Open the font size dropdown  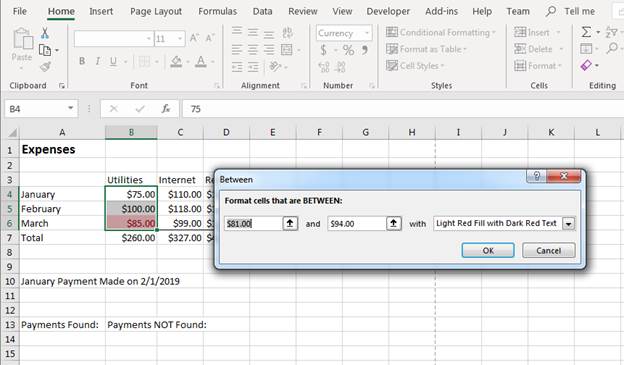[x=180, y=39]
